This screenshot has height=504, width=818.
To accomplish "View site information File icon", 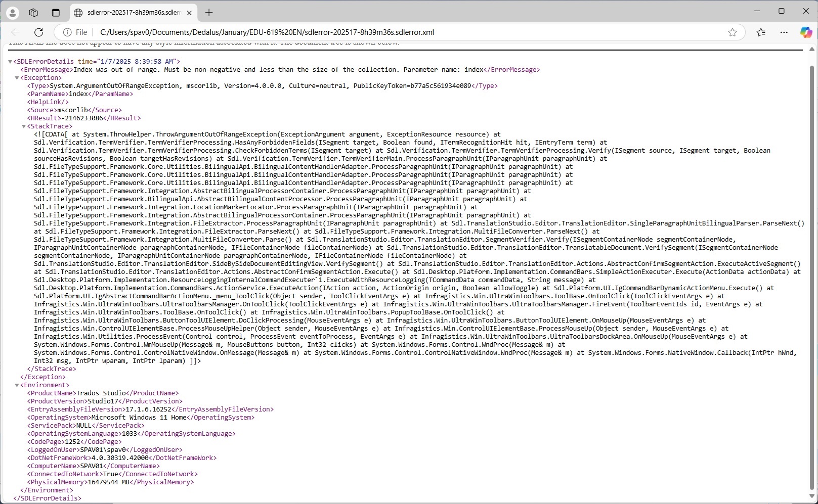I will [75, 32].
